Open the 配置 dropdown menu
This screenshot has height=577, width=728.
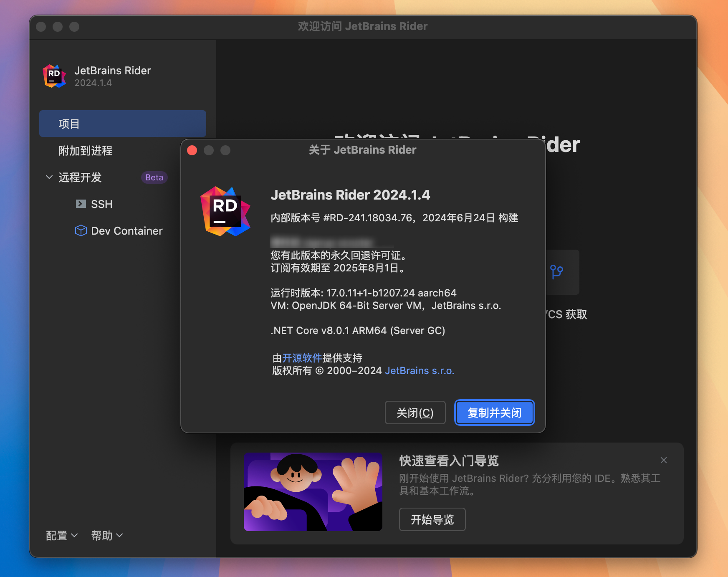point(61,535)
